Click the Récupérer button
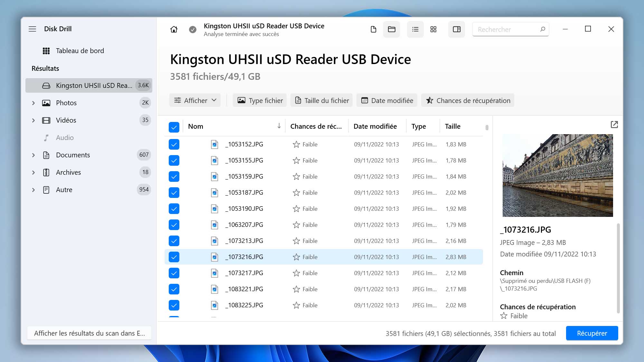This screenshot has width=644, height=362. click(592, 333)
